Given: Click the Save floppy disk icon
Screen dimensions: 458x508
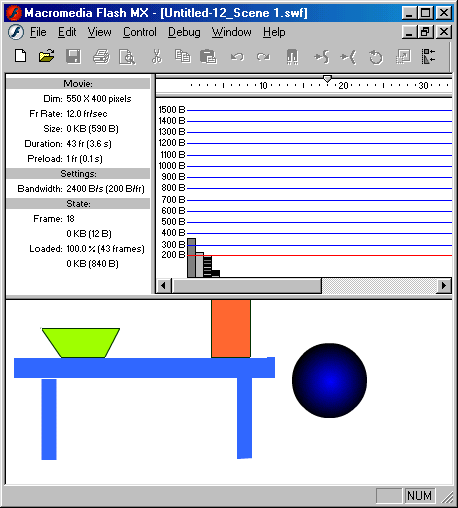Looking at the screenshot, I should (x=73, y=56).
